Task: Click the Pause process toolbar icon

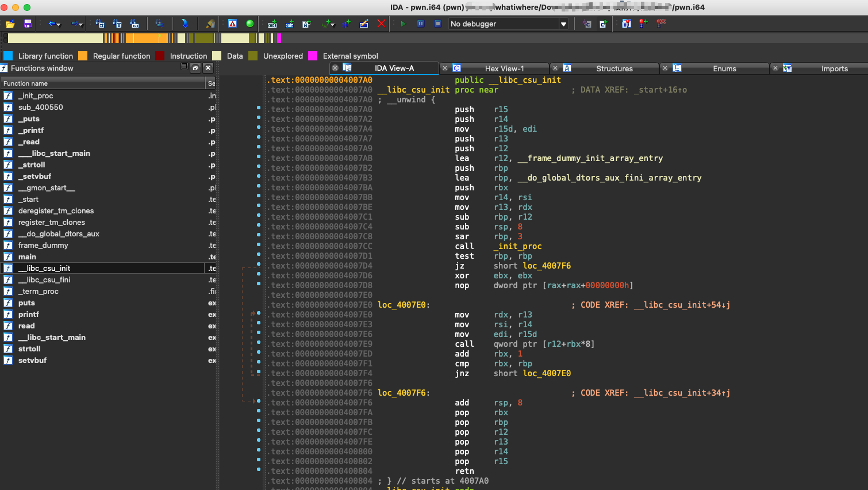Action: click(421, 24)
